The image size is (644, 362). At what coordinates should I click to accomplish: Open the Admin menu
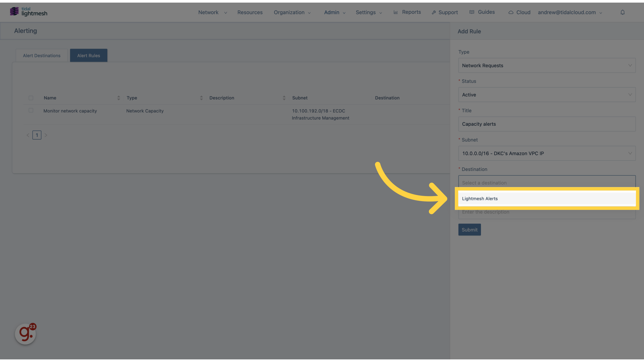point(331,12)
